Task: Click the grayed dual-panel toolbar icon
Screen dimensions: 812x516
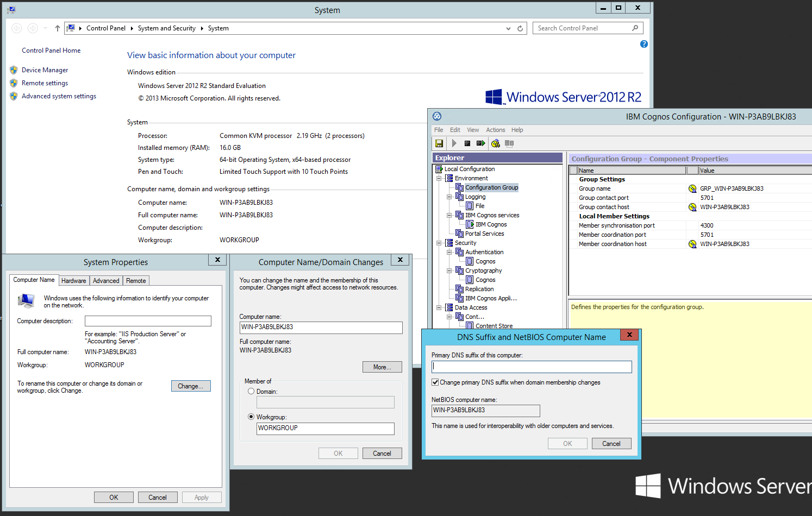Action: 509,143
